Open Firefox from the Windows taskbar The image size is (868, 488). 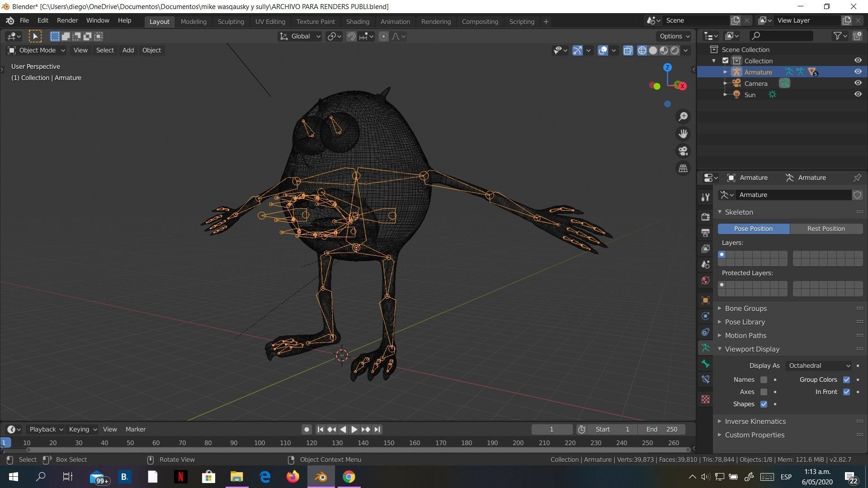click(x=292, y=477)
